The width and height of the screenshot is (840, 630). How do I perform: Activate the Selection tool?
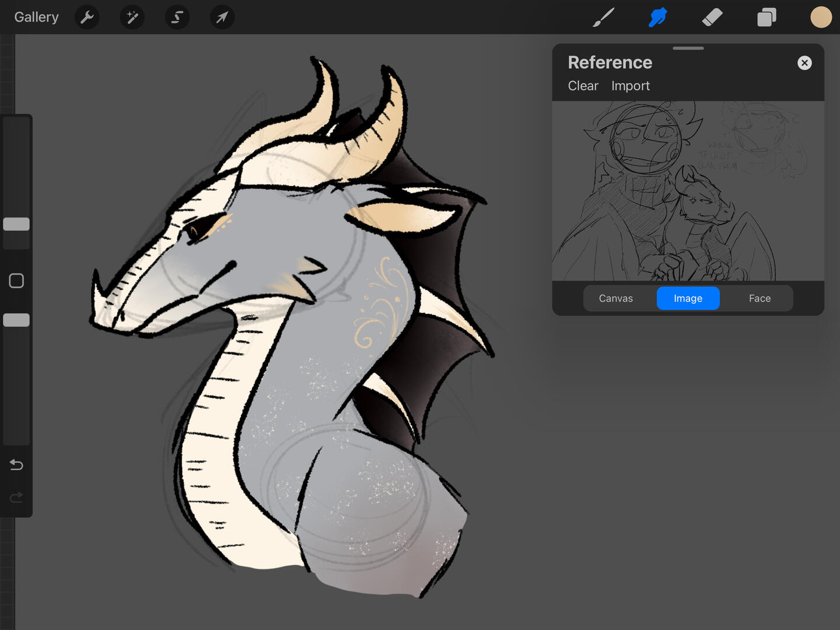coord(177,17)
